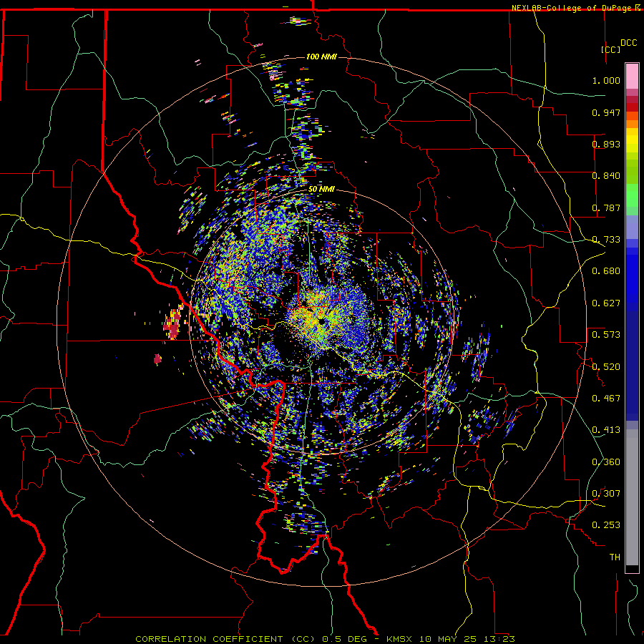Click the DCC label above the color scale
The width and height of the screenshot is (644, 644).
(629, 43)
